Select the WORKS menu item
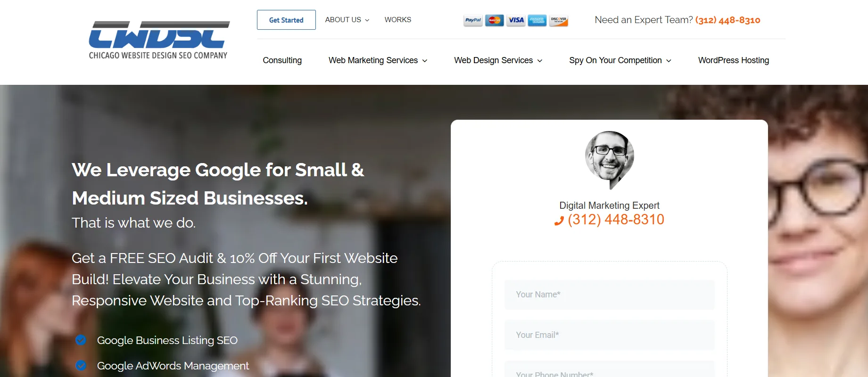 [397, 19]
